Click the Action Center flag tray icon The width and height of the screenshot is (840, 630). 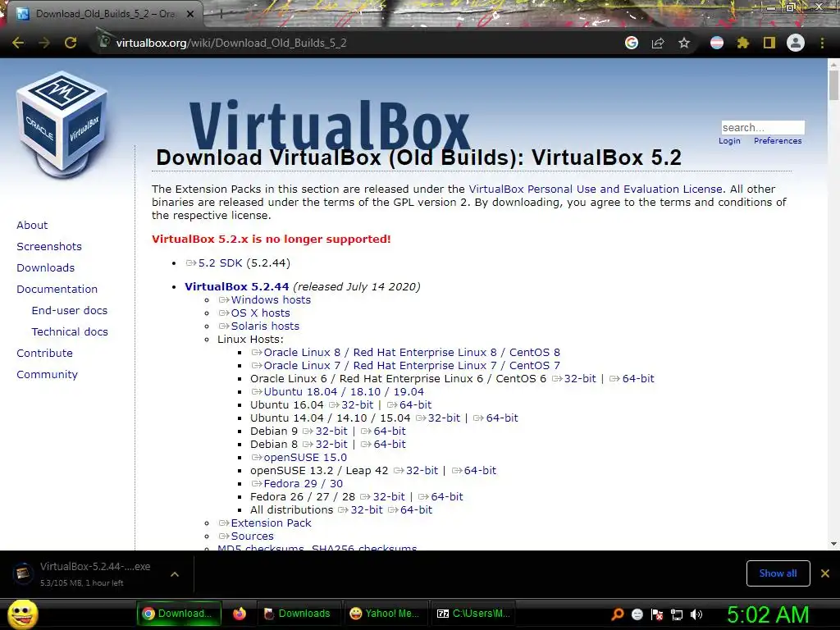click(x=657, y=614)
